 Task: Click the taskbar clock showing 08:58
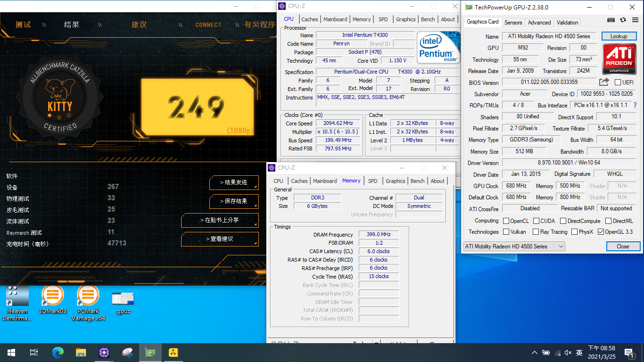(601, 353)
